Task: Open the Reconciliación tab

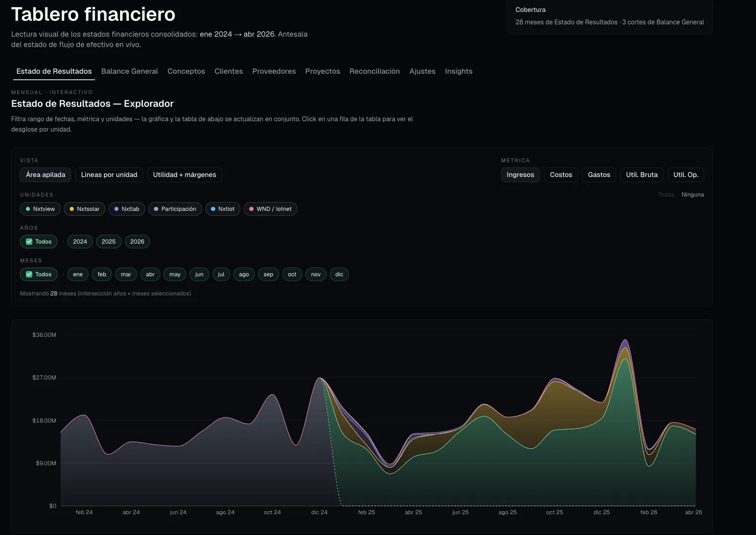Action: point(375,71)
